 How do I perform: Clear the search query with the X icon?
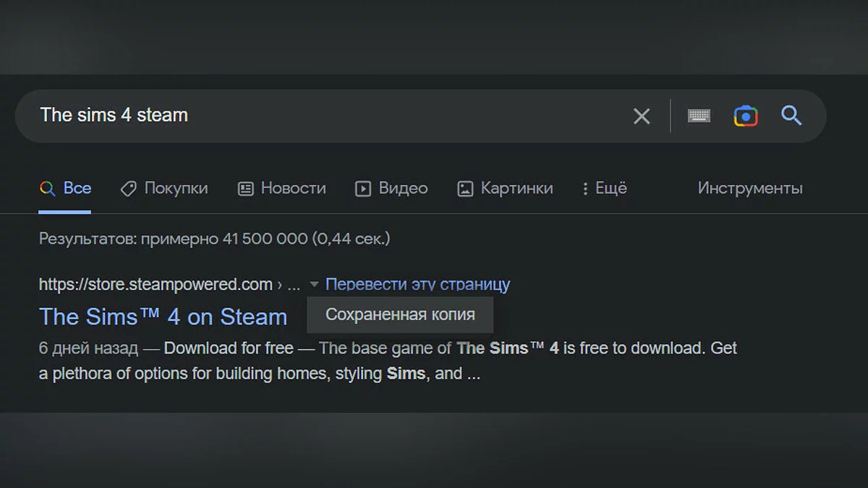tap(642, 116)
